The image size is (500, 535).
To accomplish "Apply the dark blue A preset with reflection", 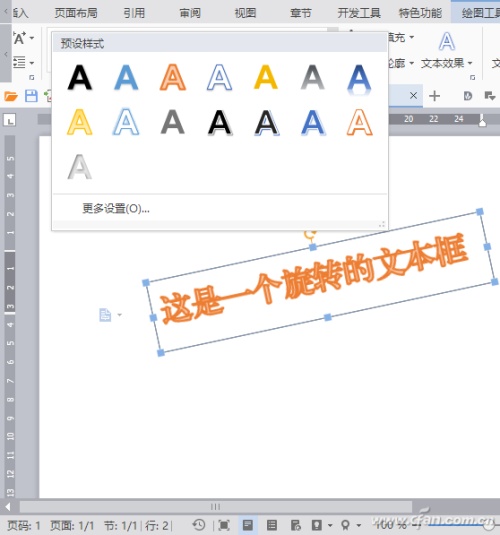I will coord(359,79).
